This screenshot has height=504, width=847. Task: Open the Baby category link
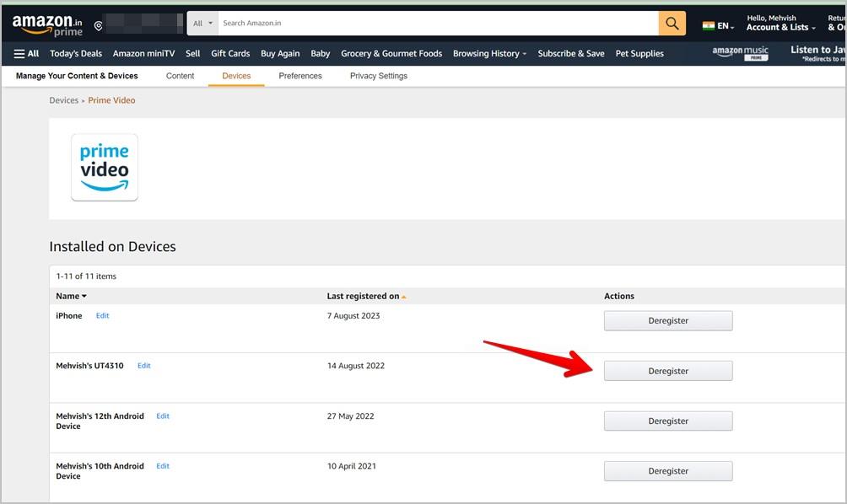coord(320,53)
